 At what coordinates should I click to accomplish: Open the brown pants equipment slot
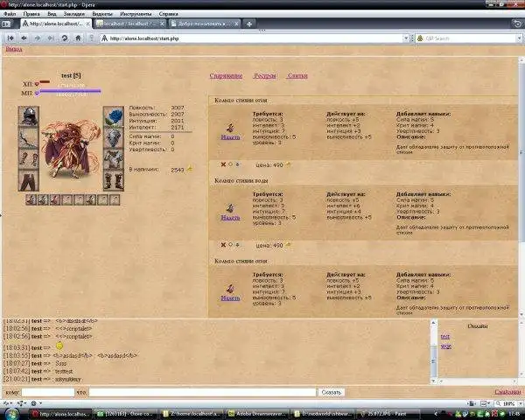(29, 181)
